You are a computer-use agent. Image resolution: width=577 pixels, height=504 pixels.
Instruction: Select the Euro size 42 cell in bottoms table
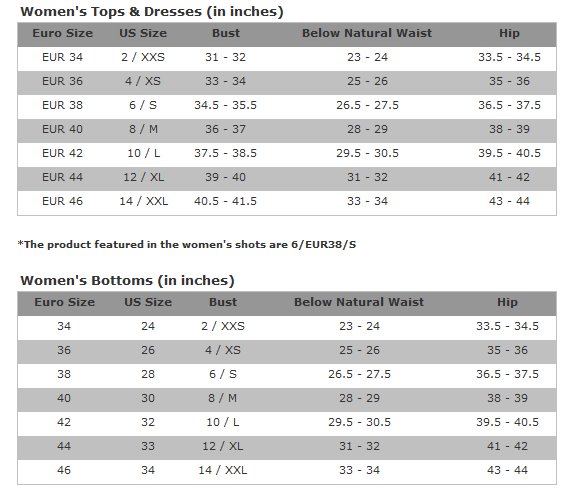pos(64,422)
